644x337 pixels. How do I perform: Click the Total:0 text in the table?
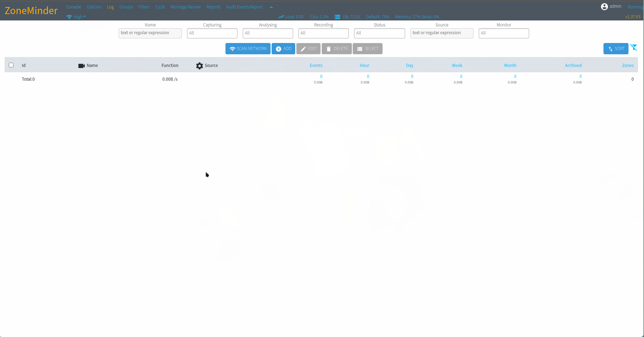(x=28, y=79)
